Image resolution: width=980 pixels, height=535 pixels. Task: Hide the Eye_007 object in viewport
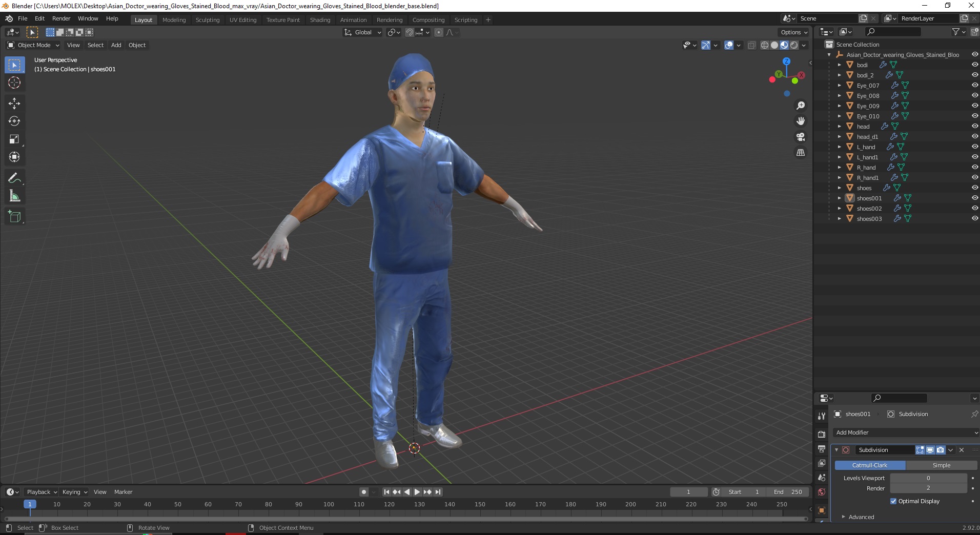tap(974, 85)
